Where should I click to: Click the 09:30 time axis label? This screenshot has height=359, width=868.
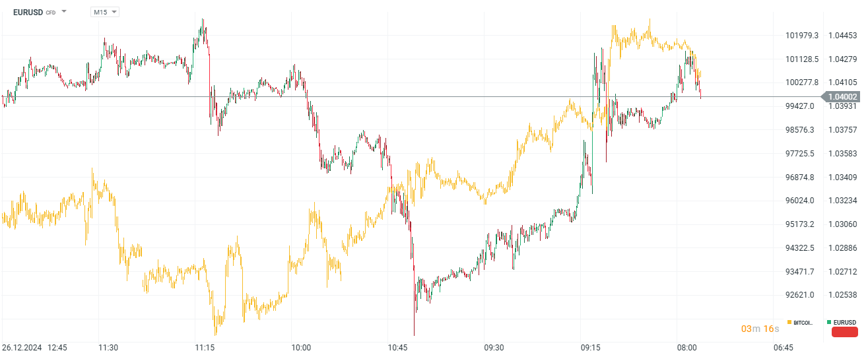coord(494,347)
